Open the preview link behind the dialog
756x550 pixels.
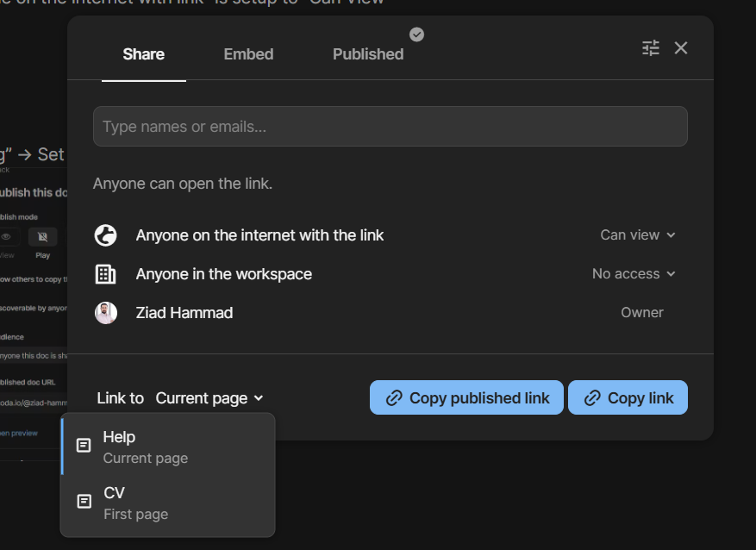pyautogui.click(x=19, y=433)
